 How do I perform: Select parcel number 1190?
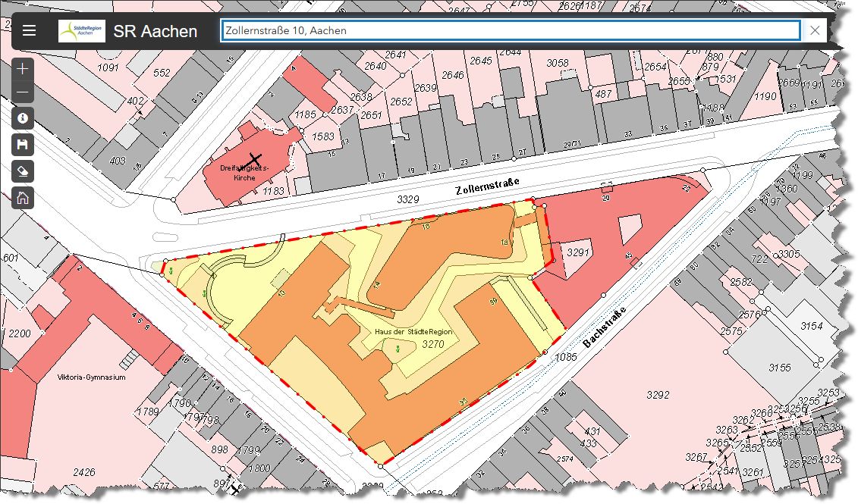tap(765, 97)
